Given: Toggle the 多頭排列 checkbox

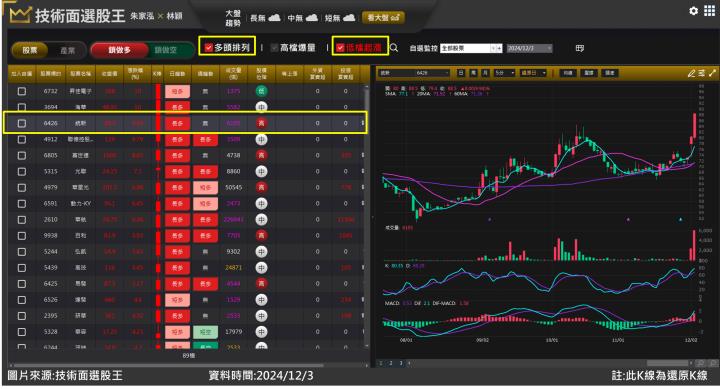Looking at the screenshot, I should click(x=208, y=47).
